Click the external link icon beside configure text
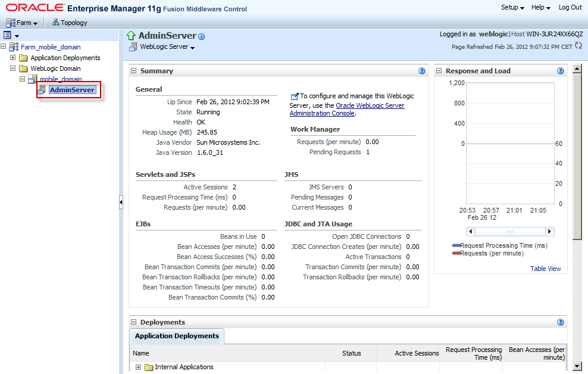 295,96
